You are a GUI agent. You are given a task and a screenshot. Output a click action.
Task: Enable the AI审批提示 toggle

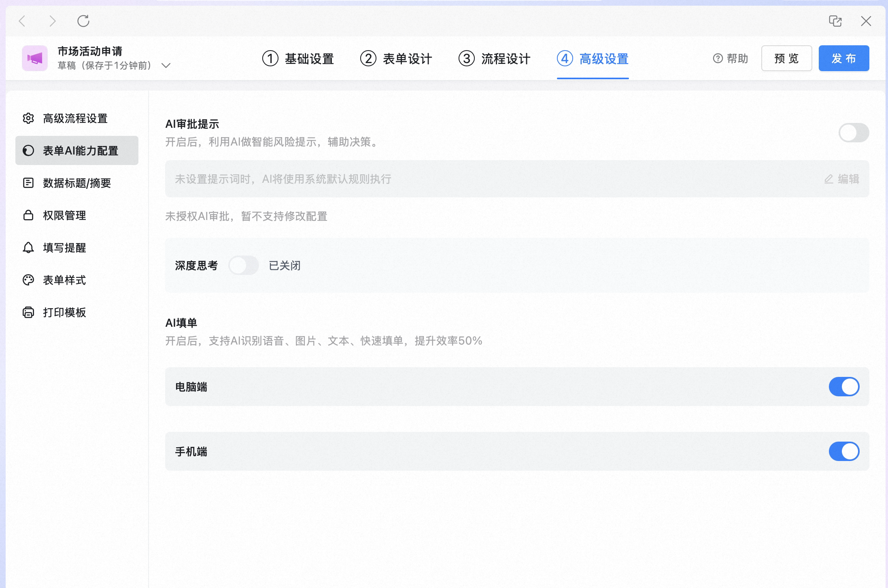point(854,133)
